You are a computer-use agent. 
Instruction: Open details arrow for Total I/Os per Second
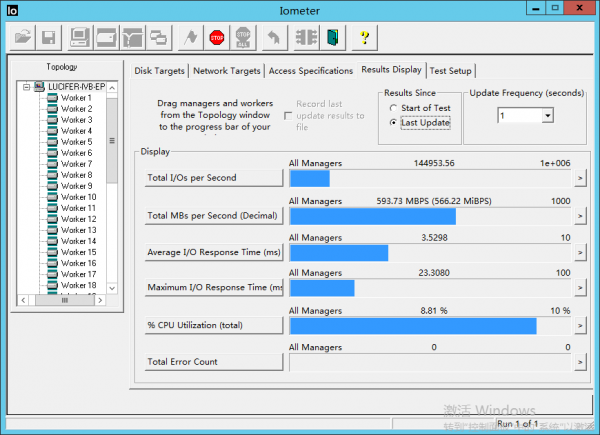tap(580, 178)
